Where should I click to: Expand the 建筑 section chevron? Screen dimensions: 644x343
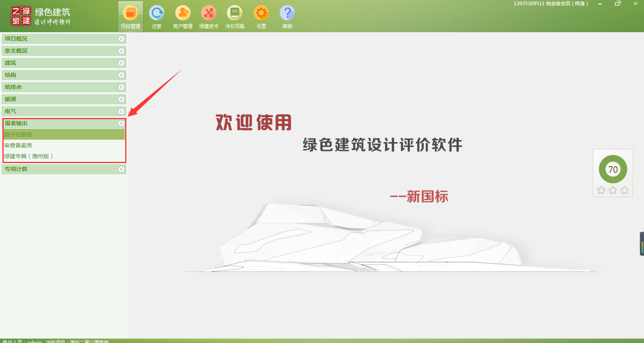[121, 63]
